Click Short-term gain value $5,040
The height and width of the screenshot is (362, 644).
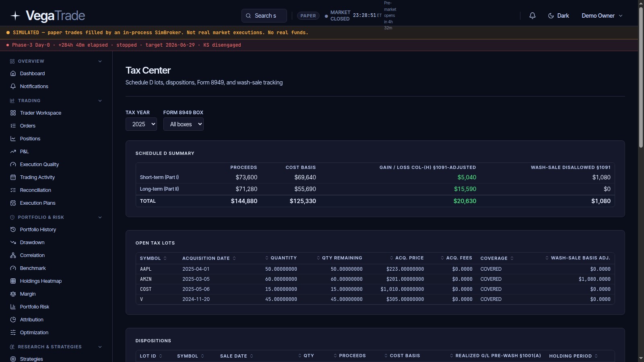coord(467,177)
